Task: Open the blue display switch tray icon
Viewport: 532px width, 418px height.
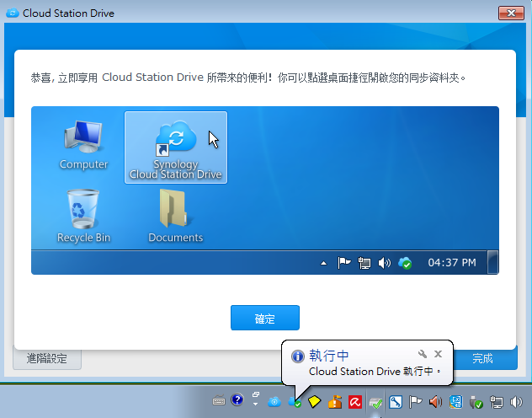Action: 455,402
